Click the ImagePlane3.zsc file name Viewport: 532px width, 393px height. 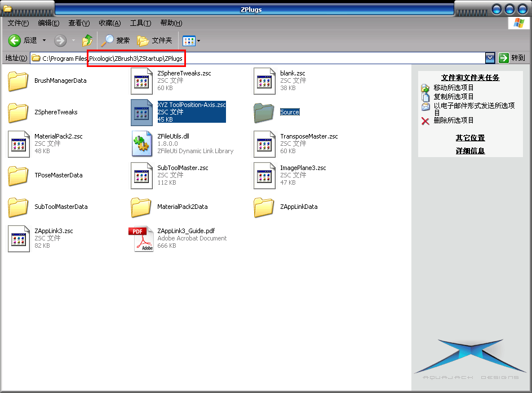(303, 168)
